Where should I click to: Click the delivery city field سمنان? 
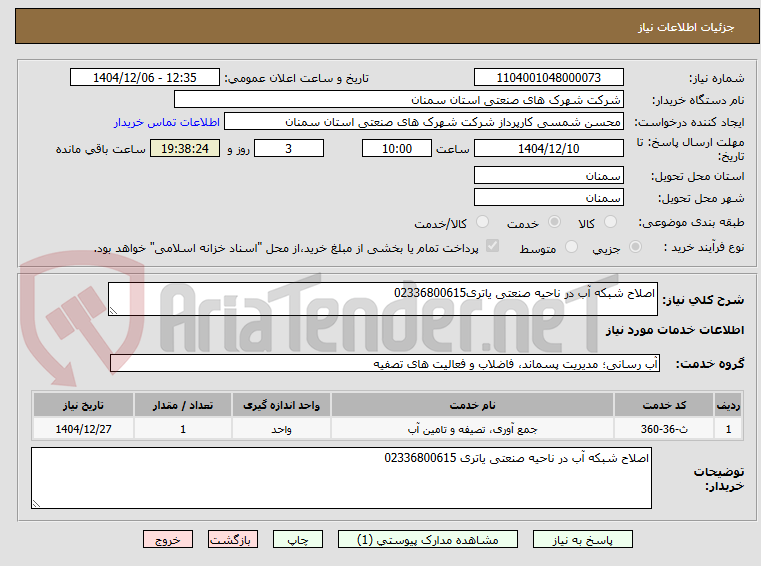coord(548,198)
